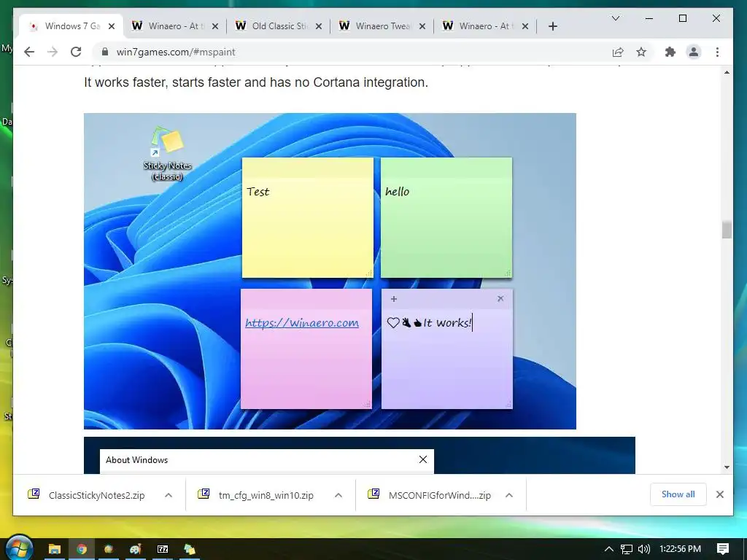Click scrollbar up arrow
Viewport: 747px width, 560px height.
click(x=727, y=72)
